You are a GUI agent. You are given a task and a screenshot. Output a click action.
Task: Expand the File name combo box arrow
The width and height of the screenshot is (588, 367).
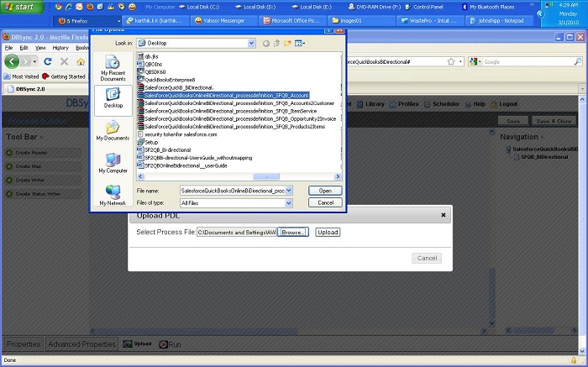289,191
